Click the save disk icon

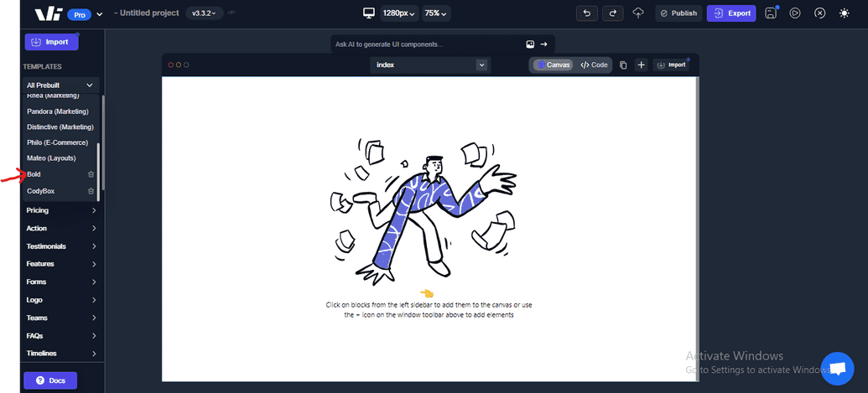coord(771,13)
